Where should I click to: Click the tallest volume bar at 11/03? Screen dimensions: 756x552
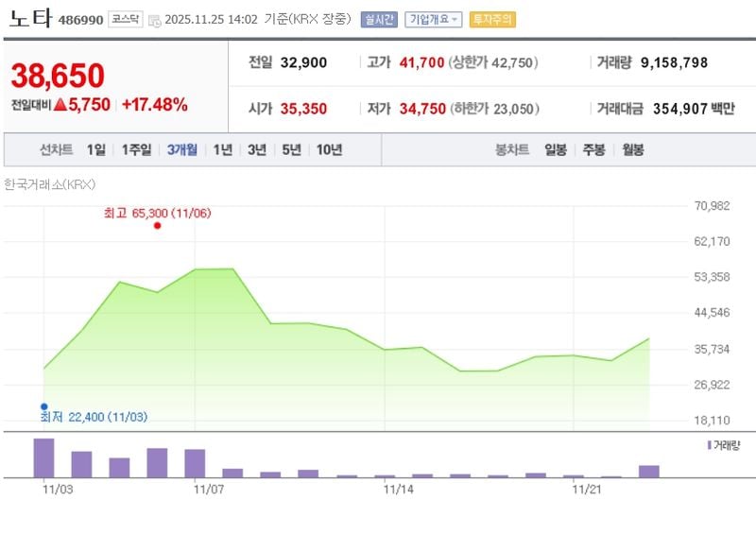click(x=43, y=457)
